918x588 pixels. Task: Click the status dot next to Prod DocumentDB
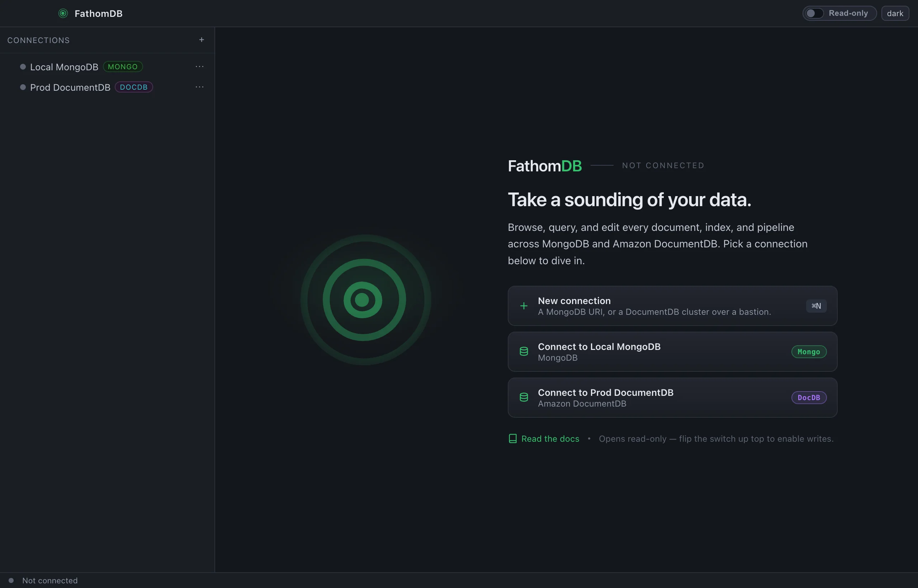tap(23, 87)
